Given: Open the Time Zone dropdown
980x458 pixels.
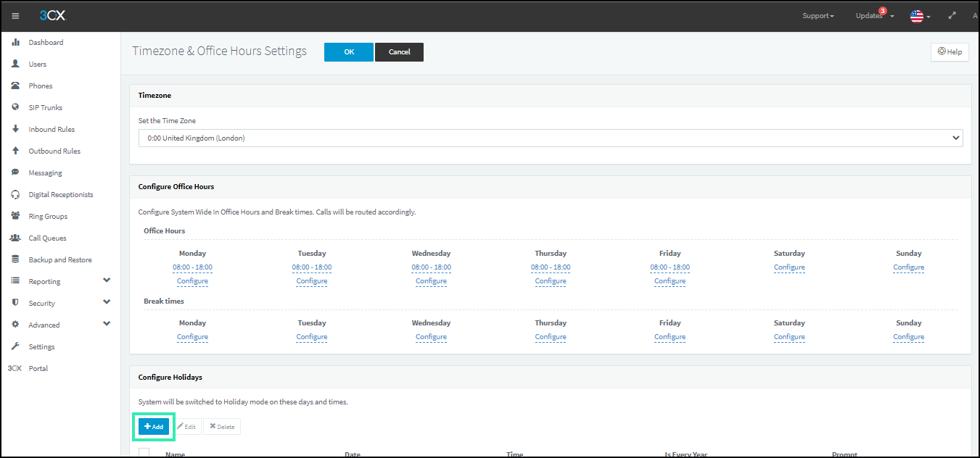Looking at the screenshot, I should tap(551, 138).
